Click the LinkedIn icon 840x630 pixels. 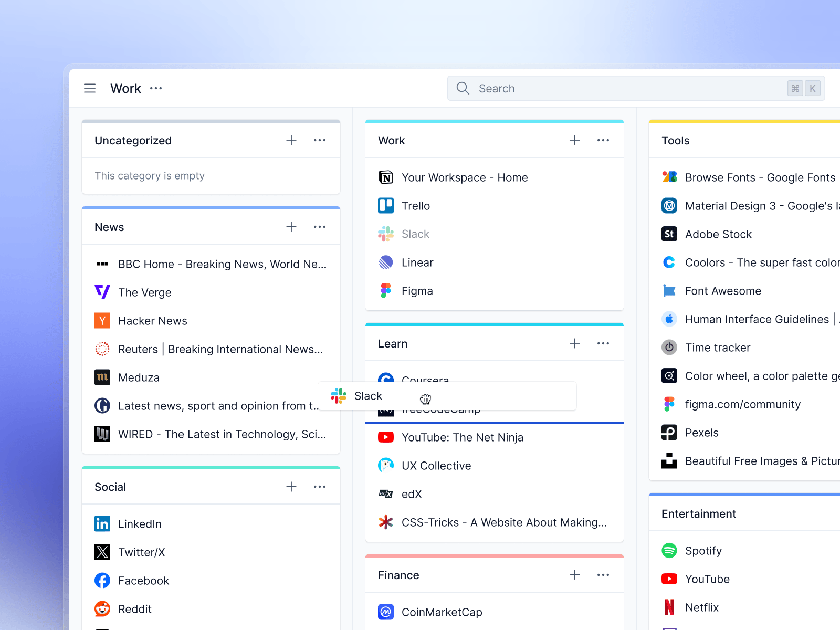tap(102, 524)
